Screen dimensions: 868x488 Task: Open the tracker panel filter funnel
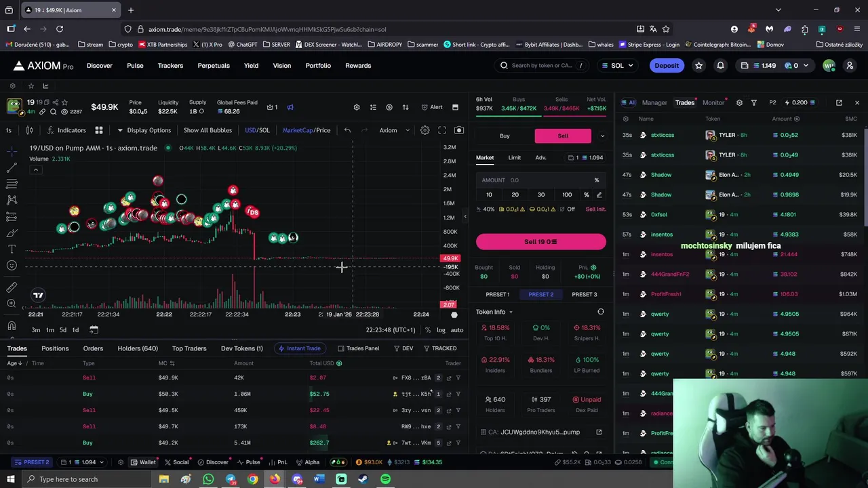753,102
